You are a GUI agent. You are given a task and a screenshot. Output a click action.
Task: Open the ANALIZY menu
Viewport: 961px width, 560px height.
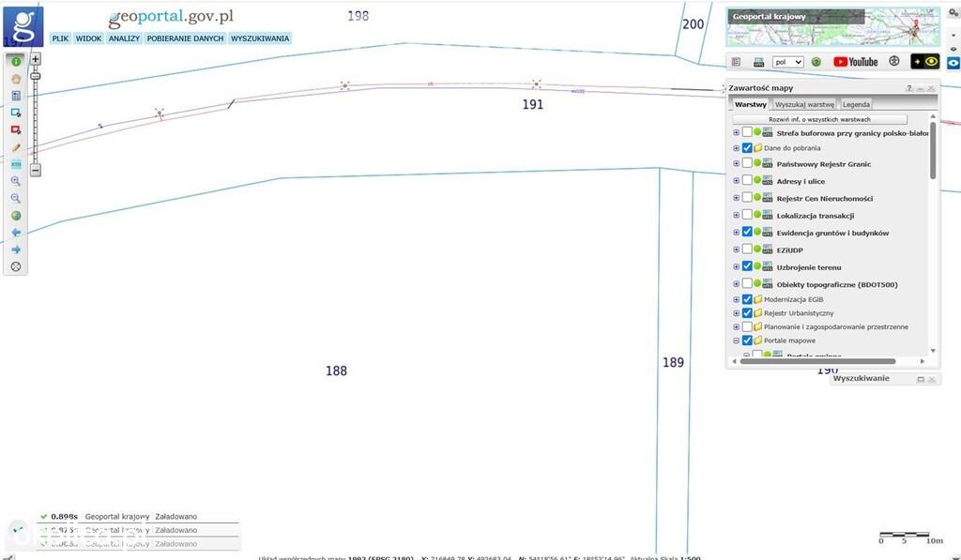coord(124,38)
